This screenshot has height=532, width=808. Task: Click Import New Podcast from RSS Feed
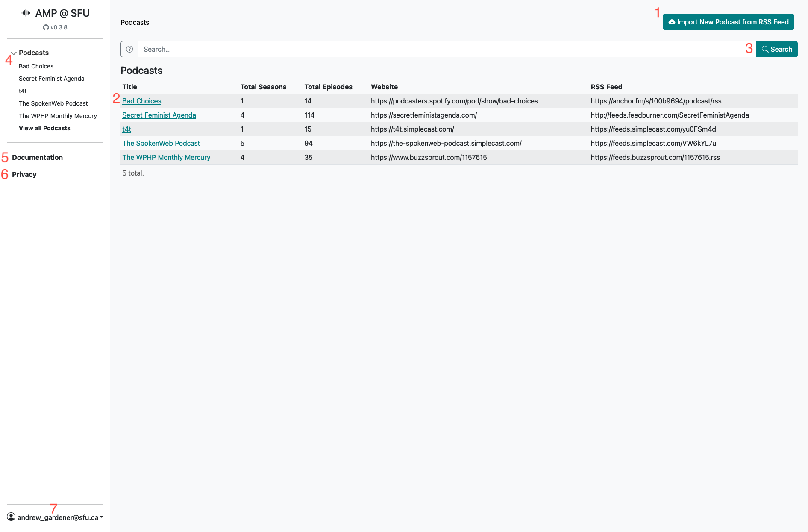728,22
